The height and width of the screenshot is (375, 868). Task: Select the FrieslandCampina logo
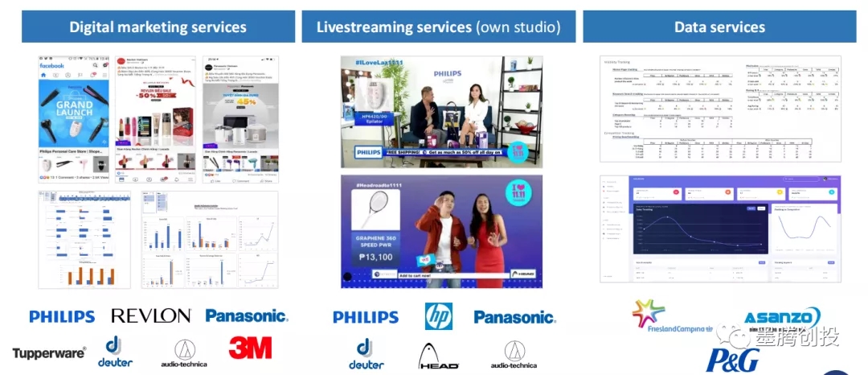click(x=672, y=317)
